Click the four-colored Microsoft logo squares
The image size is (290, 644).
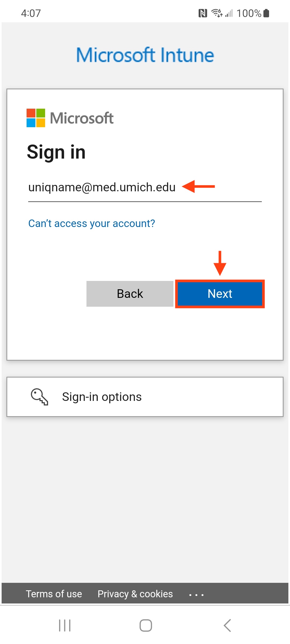click(36, 118)
